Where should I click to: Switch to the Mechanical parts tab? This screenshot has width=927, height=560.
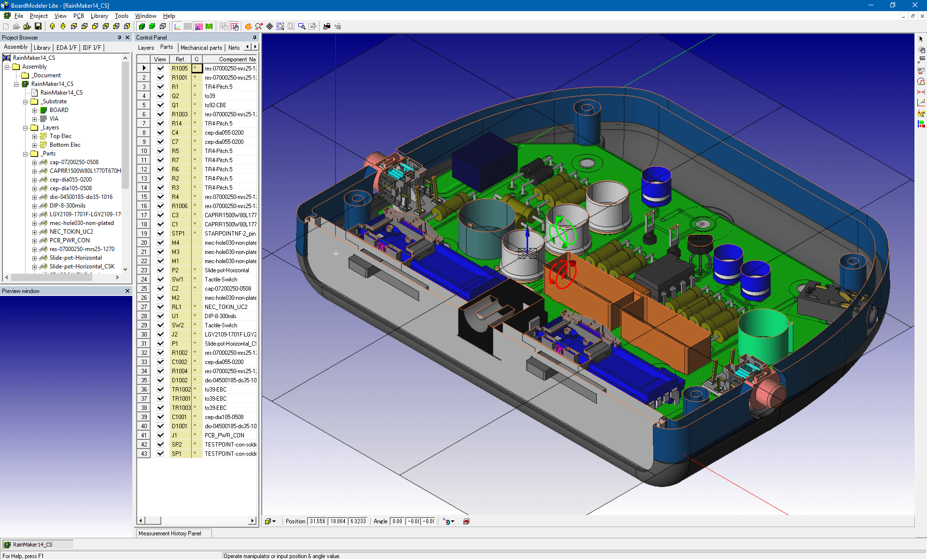click(201, 48)
